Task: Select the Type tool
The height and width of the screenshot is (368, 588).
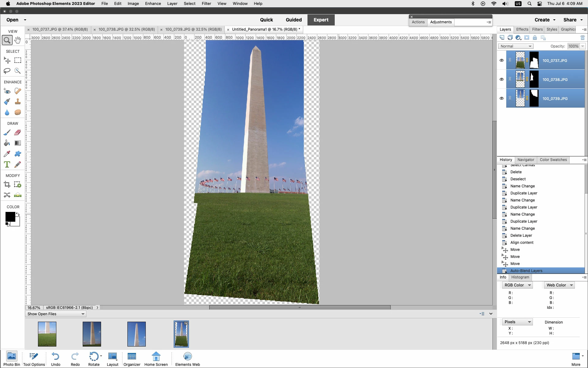Action: pyautogui.click(x=7, y=164)
